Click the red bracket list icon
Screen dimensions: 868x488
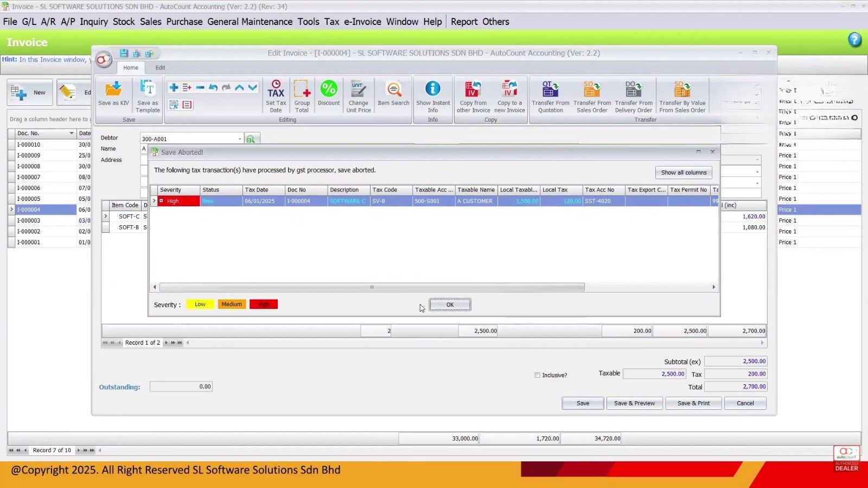(x=187, y=104)
